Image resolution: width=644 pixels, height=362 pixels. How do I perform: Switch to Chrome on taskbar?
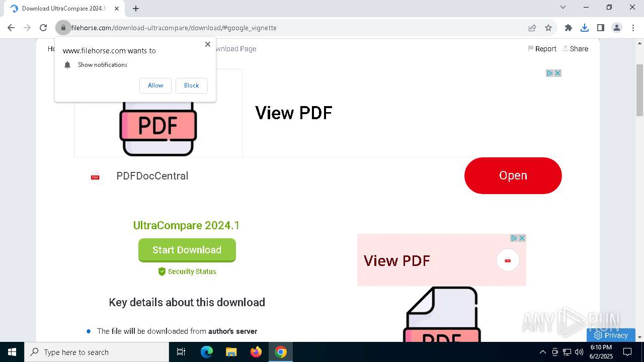tap(281, 352)
